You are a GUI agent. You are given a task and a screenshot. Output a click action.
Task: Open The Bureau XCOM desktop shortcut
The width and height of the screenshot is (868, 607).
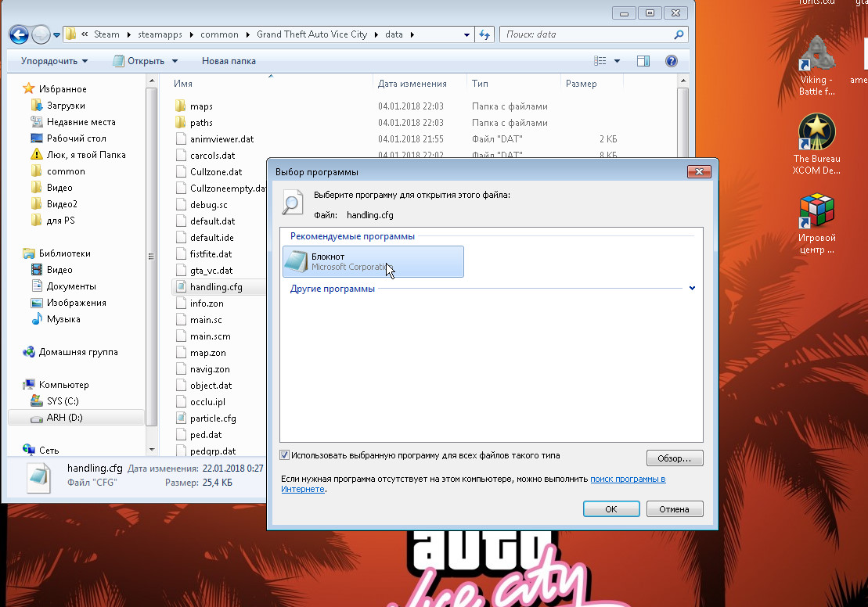pos(816,145)
